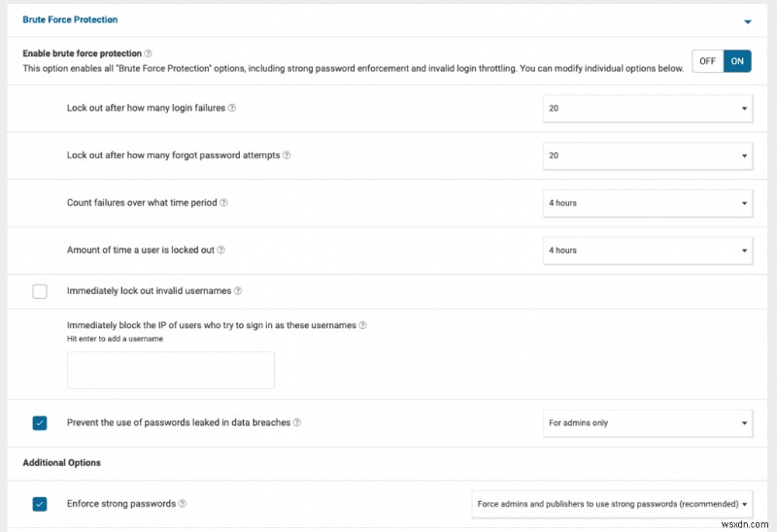
Task: Switch brute force protection to OFF
Action: (707, 61)
